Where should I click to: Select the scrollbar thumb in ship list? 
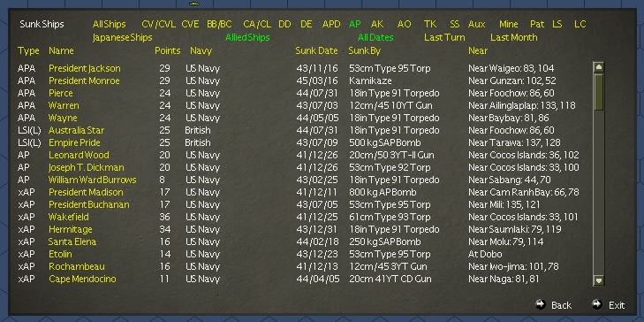(x=599, y=92)
